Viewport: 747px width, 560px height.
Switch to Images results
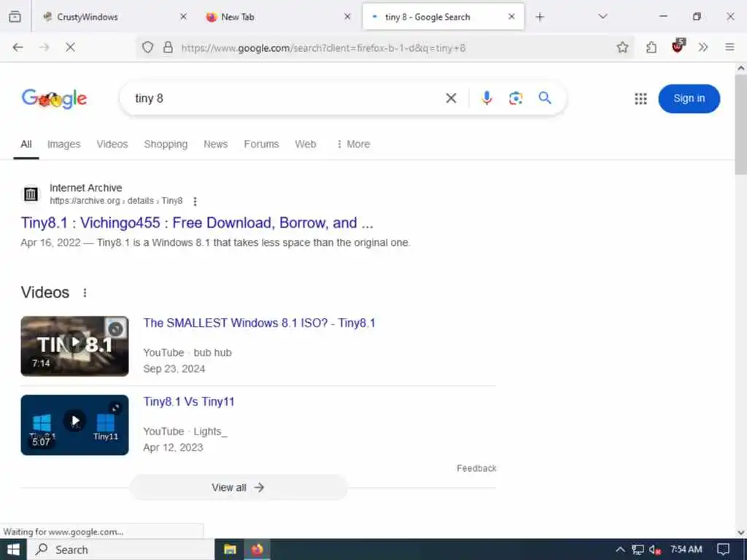[x=64, y=144]
